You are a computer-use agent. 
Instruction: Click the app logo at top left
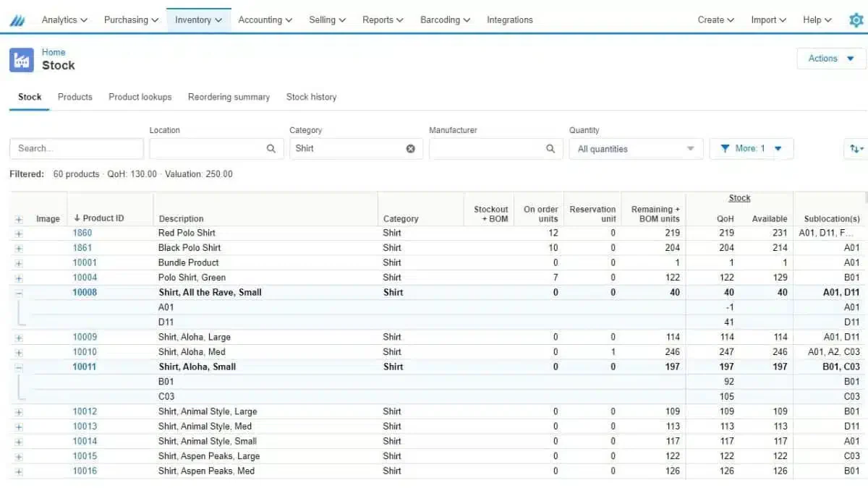(x=17, y=20)
